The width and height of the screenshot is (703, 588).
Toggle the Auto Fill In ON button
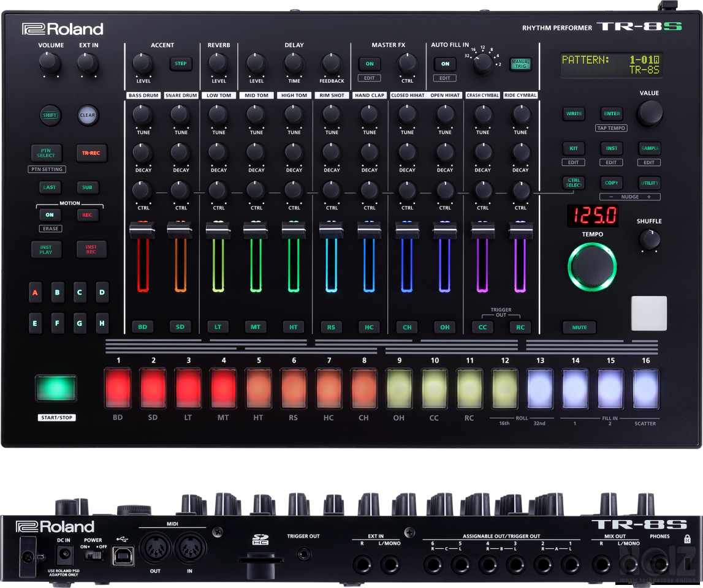pos(445,64)
